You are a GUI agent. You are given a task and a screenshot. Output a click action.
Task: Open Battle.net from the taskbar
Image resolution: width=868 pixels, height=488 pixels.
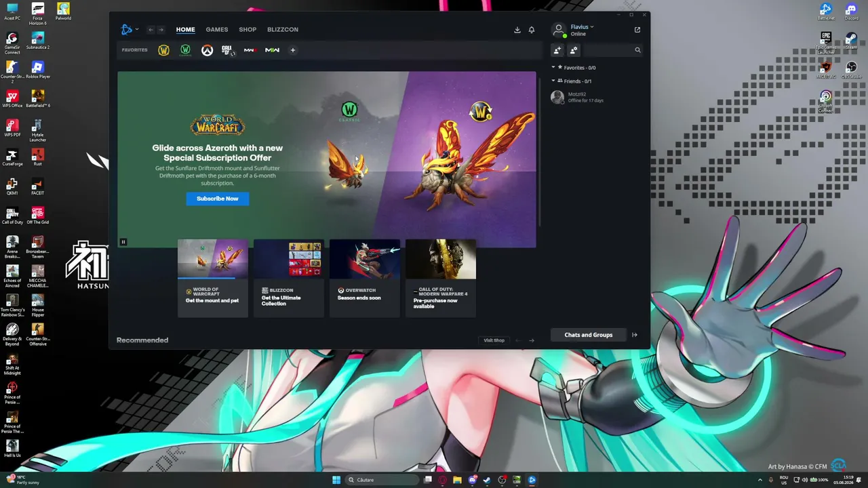pos(532,480)
